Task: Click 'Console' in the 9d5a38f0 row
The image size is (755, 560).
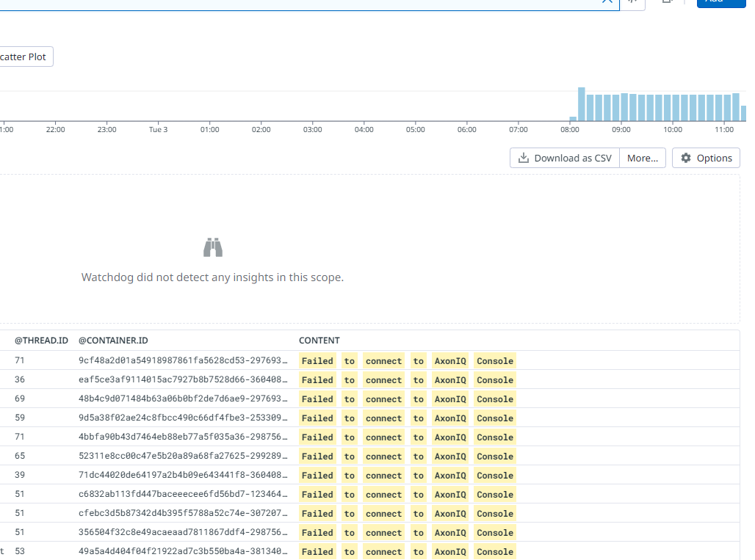Action: pyautogui.click(x=495, y=418)
